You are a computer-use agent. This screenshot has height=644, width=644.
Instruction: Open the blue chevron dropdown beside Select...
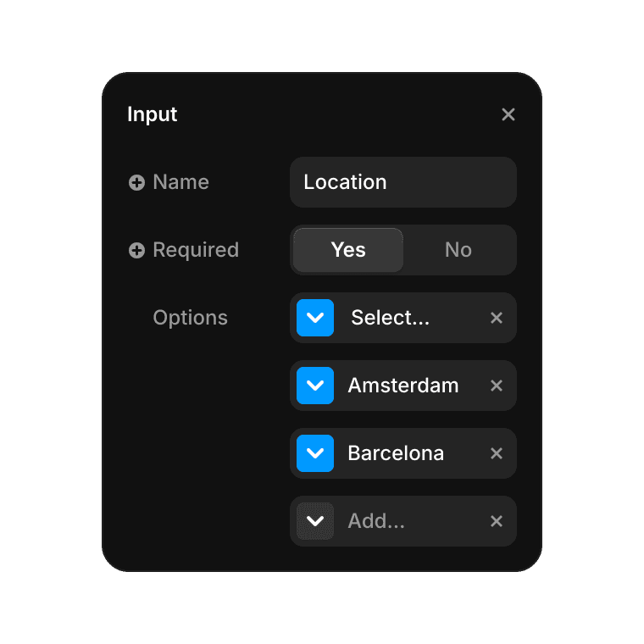(315, 318)
